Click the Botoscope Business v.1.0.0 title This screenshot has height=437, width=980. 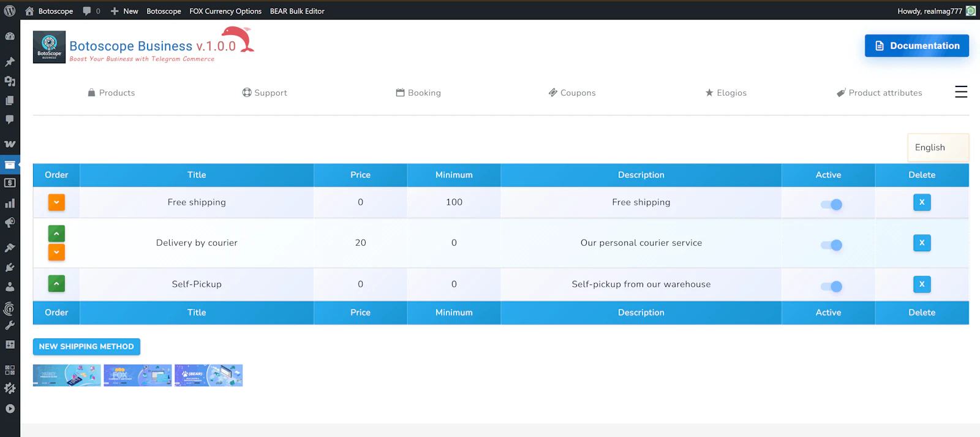(x=153, y=46)
